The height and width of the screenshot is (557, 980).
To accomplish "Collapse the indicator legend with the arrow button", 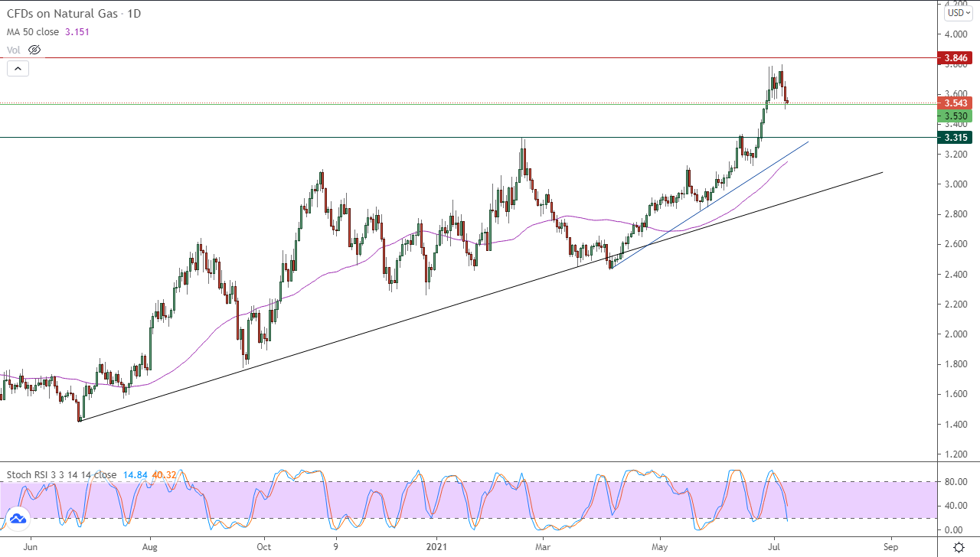I will (x=18, y=68).
